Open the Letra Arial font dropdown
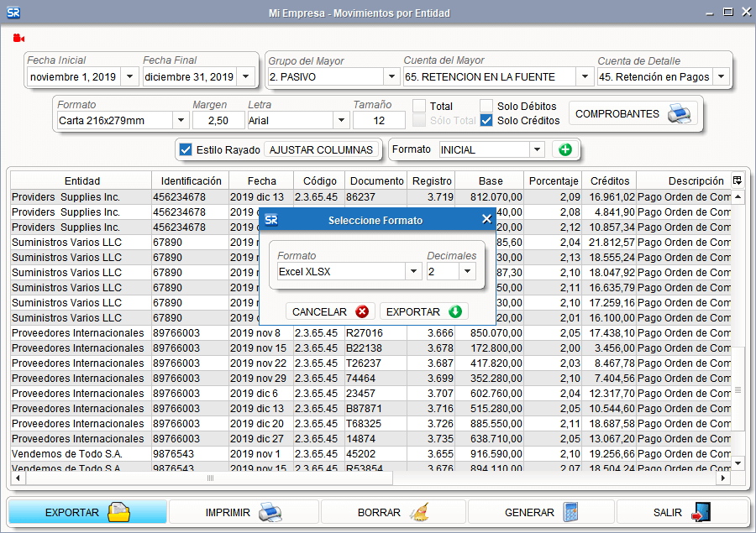This screenshot has width=756, height=533. coord(341,120)
